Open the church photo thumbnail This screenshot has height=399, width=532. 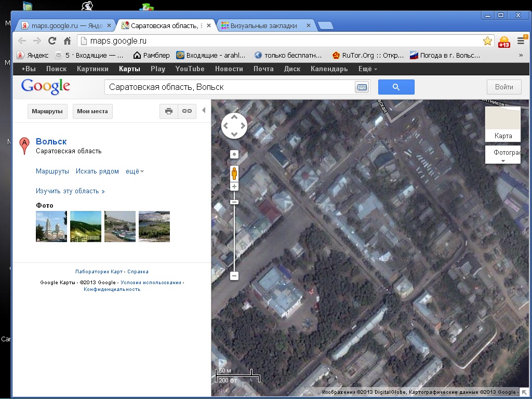51,227
